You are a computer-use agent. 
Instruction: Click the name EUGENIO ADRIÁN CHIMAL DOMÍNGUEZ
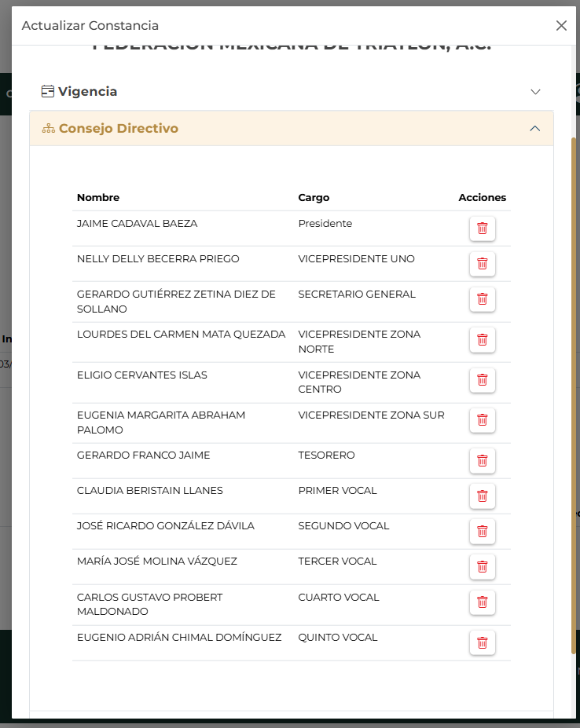[x=179, y=637]
